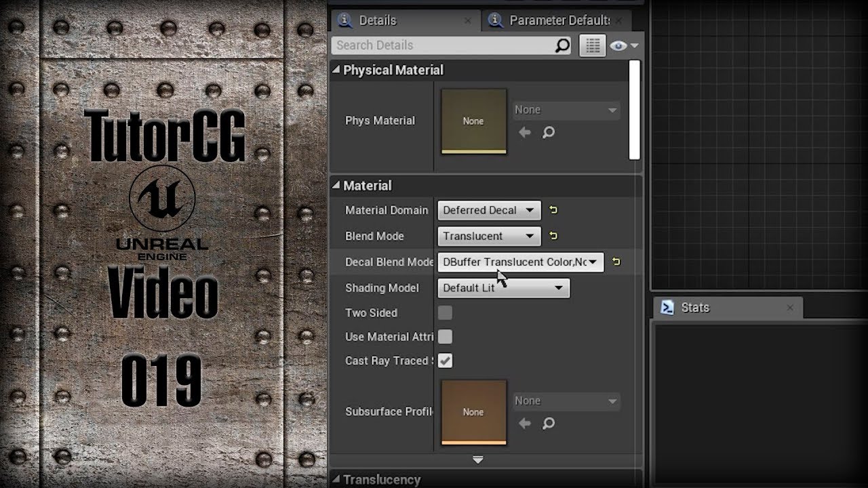
Task: Reset Blend Mode to default
Action: (x=553, y=236)
